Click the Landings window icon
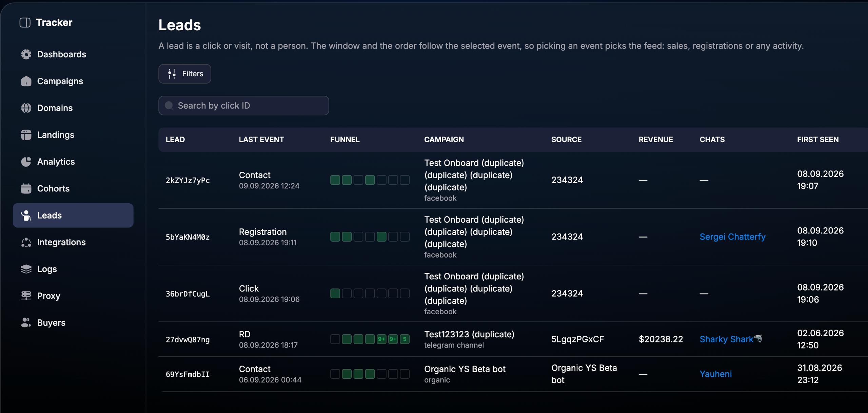 coord(26,135)
